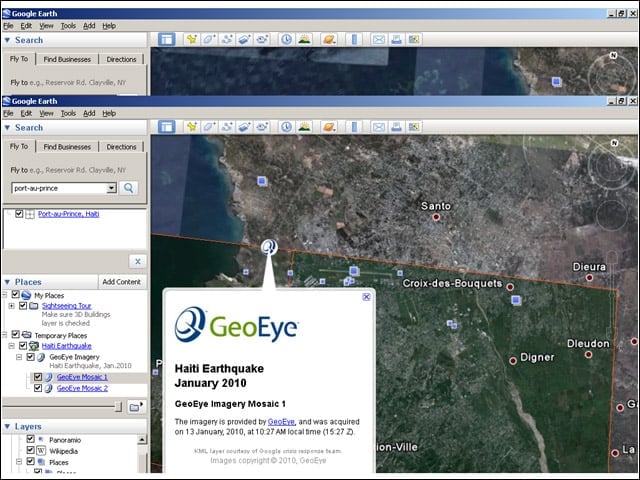Click the folder icon below Places slider
Viewport: 640px width, 480px height.
[136, 407]
